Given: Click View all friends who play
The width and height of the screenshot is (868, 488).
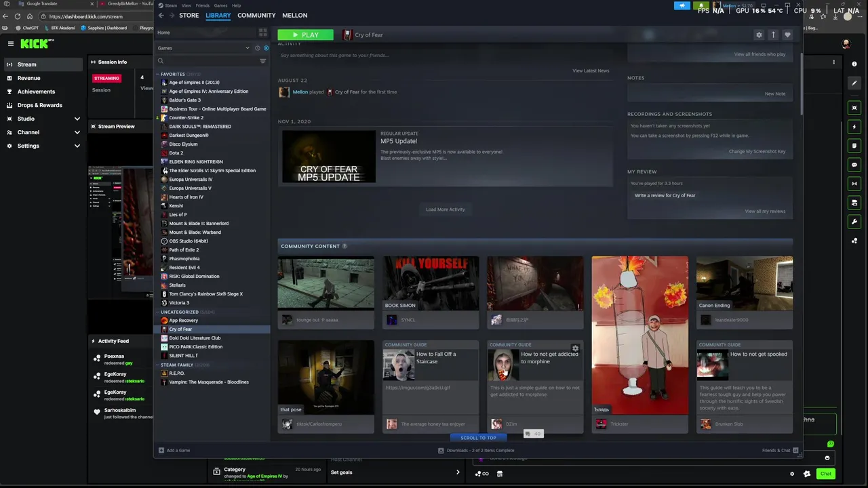Looking at the screenshot, I should click(x=759, y=54).
